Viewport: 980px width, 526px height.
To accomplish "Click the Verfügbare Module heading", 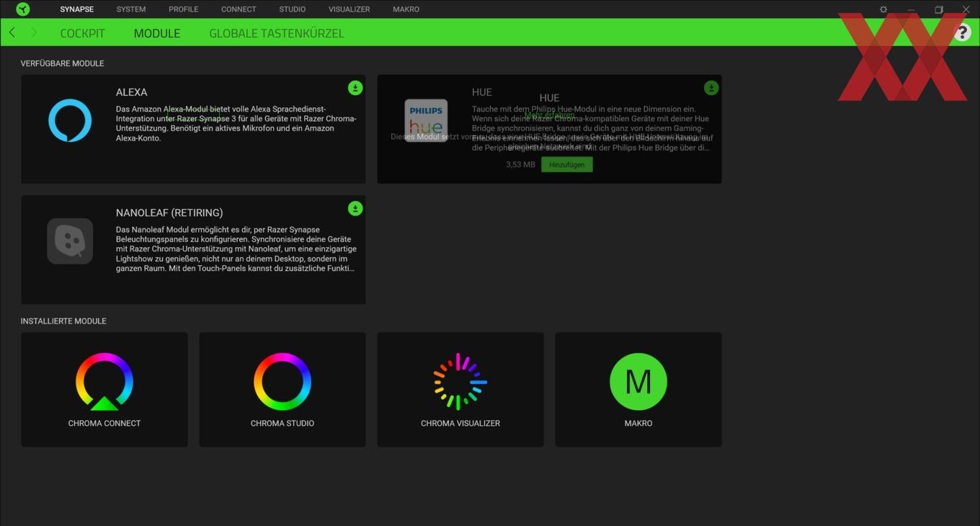I will [63, 63].
